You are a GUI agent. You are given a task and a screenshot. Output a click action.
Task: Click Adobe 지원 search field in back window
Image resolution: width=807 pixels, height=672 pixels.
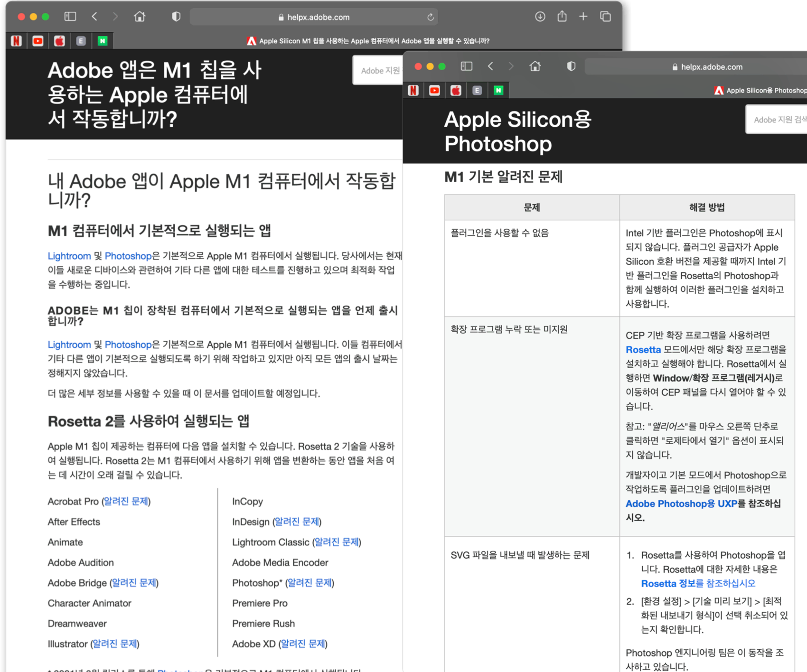click(x=378, y=70)
